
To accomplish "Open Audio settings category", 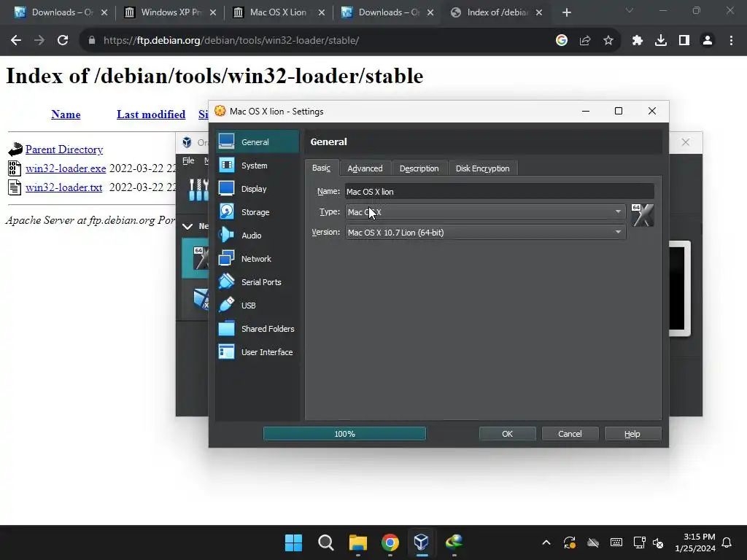I will coord(258,236).
